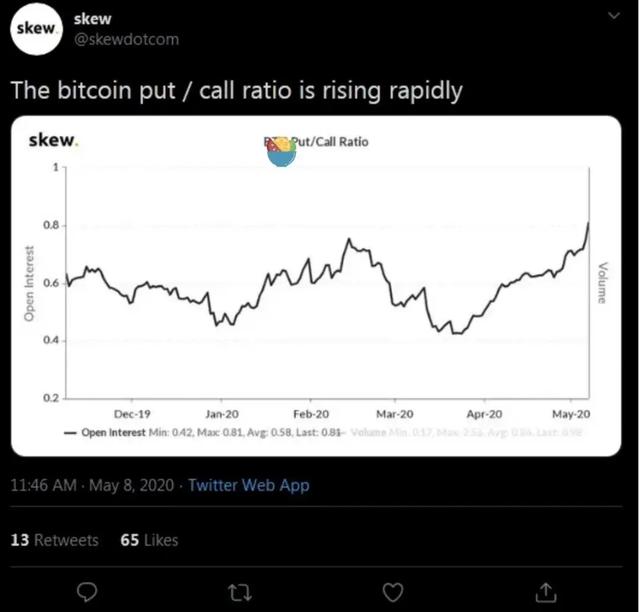Viewport: 640px width, 612px height.
Task: Click the round emoji overlay on chart title
Action: coord(282,151)
